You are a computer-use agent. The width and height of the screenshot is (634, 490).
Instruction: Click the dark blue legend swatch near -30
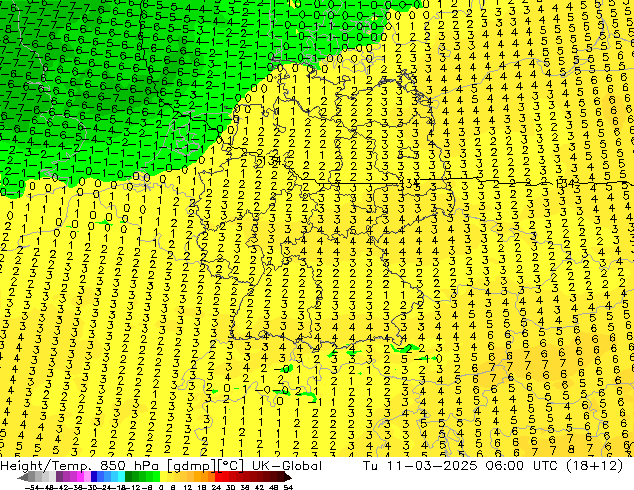[94, 477]
